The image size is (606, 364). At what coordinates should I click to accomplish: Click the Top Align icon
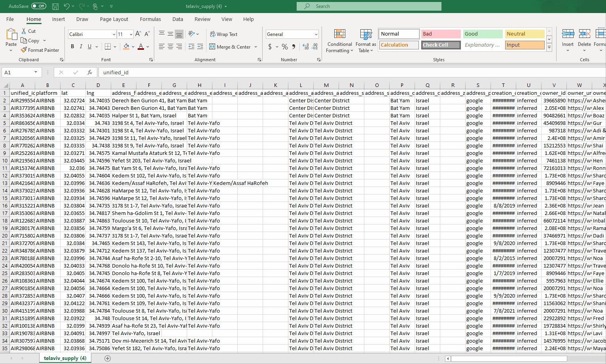(x=162, y=34)
